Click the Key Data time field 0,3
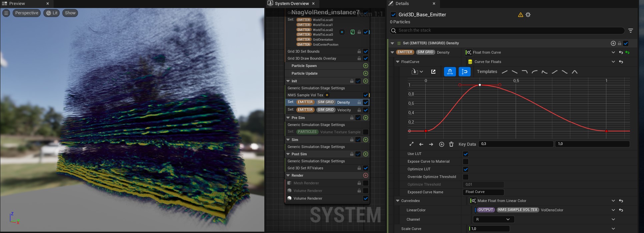The height and width of the screenshot is (233, 644). [516, 144]
